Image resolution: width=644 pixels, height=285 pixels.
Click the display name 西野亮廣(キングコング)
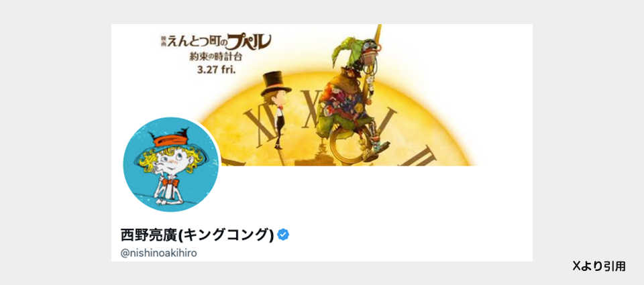197,235
